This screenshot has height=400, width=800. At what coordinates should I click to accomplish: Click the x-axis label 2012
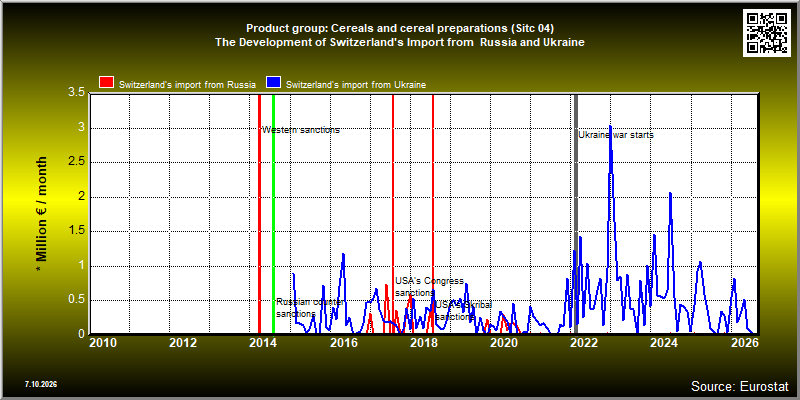[183, 343]
